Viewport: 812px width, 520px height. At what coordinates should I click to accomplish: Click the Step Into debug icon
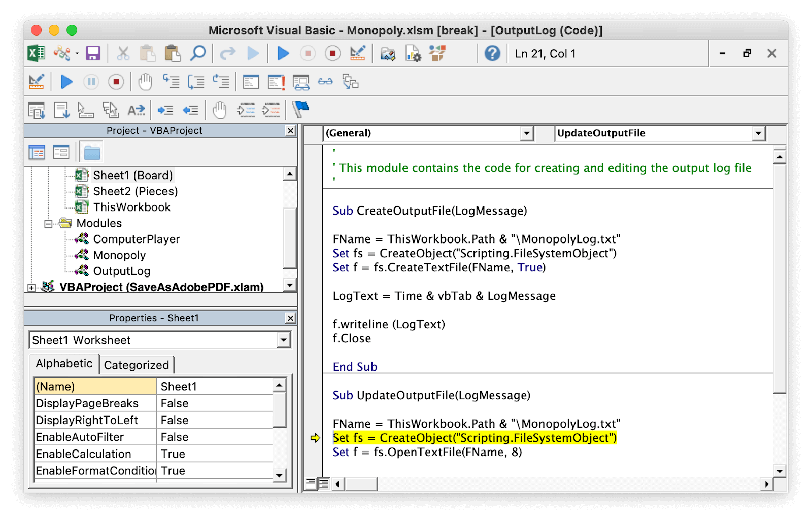coord(171,82)
